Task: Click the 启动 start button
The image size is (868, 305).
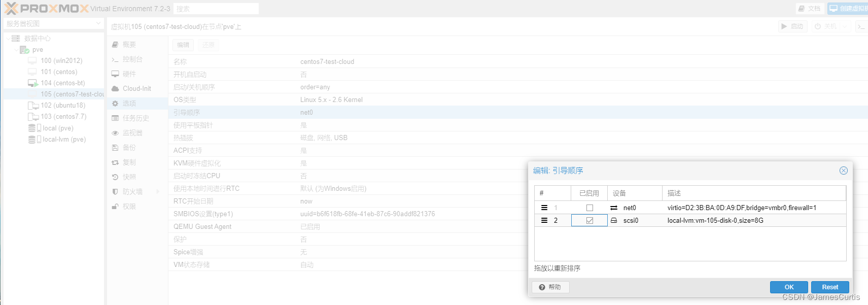Action: 792,26
